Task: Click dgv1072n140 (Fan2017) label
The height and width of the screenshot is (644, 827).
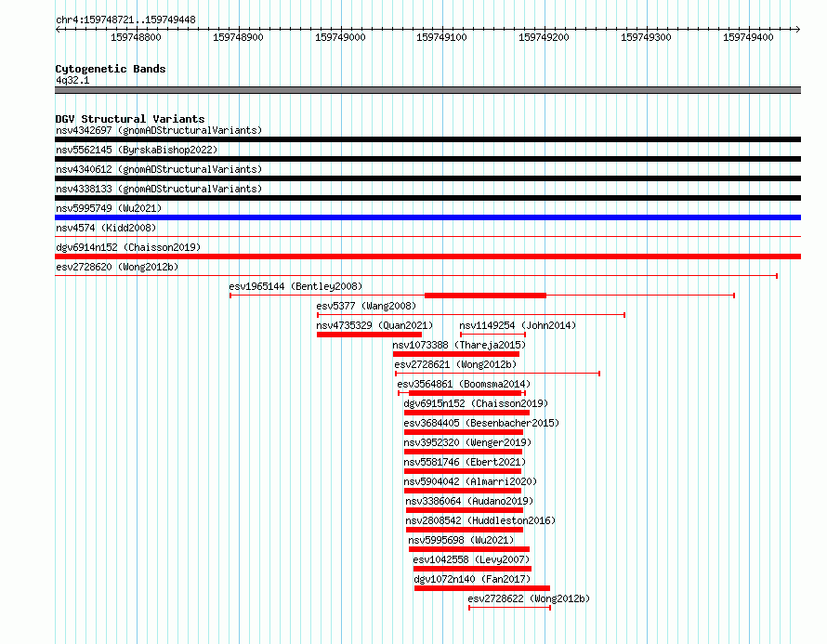Action: pos(472,579)
